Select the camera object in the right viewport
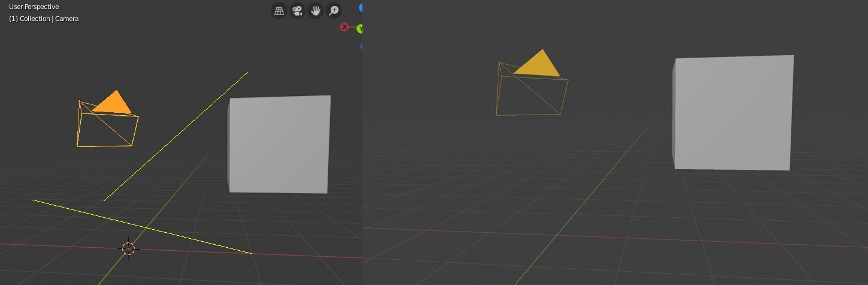868x285 pixels. (x=532, y=83)
